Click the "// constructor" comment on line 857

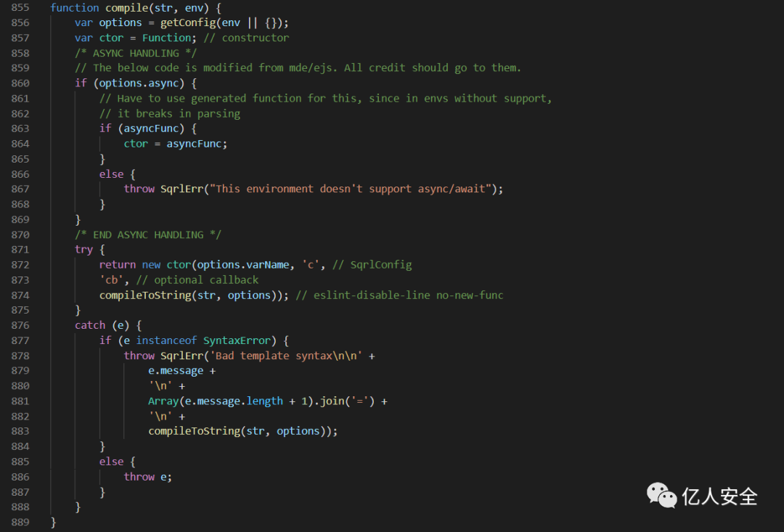[247, 38]
